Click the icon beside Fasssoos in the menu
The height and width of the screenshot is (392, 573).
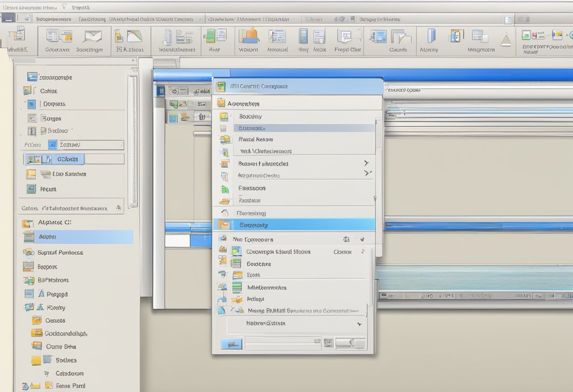coord(225,188)
